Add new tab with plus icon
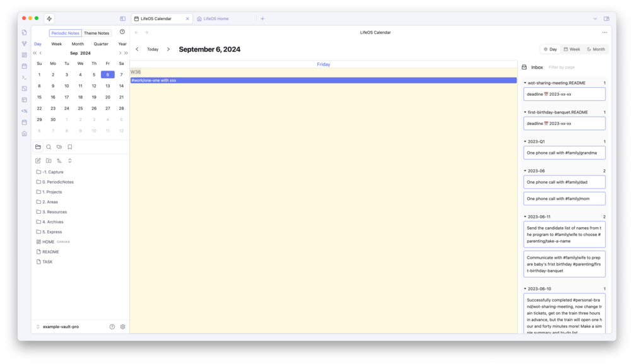The width and height of the screenshot is (634, 364). click(x=262, y=18)
